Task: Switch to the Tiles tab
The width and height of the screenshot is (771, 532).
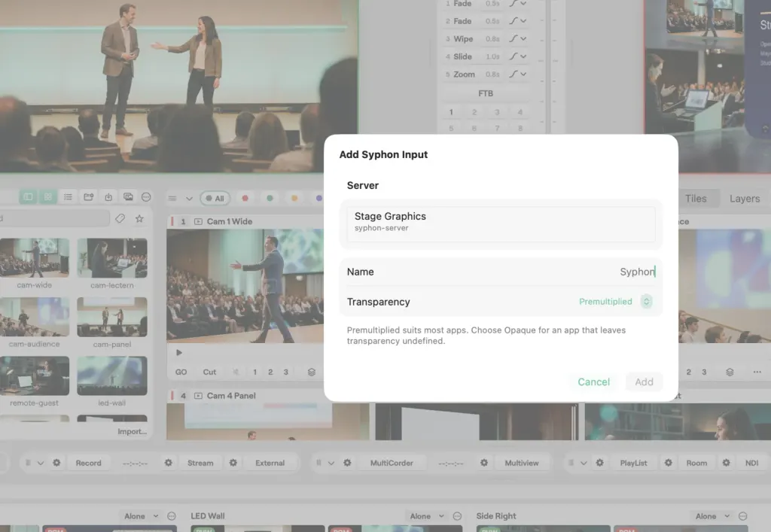Action: [x=696, y=199]
